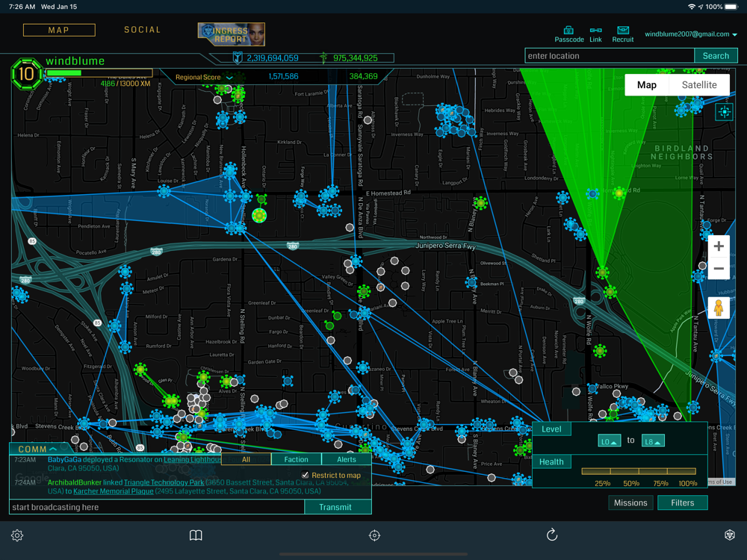Click agent name BabyGaGa in comm
Image resolution: width=747 pixels, height=560 pixels.
click(x=64, y=459)
